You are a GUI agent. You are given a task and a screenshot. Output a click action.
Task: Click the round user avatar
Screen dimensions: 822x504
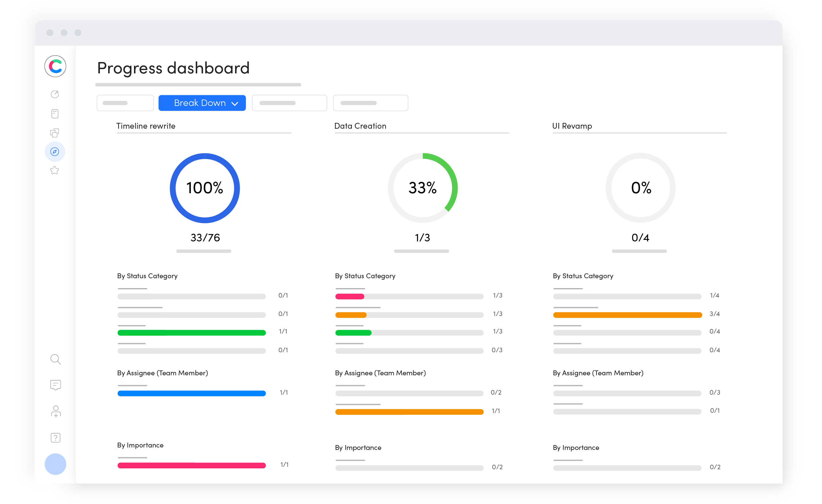pyautogui.click(x=55, y=464)
